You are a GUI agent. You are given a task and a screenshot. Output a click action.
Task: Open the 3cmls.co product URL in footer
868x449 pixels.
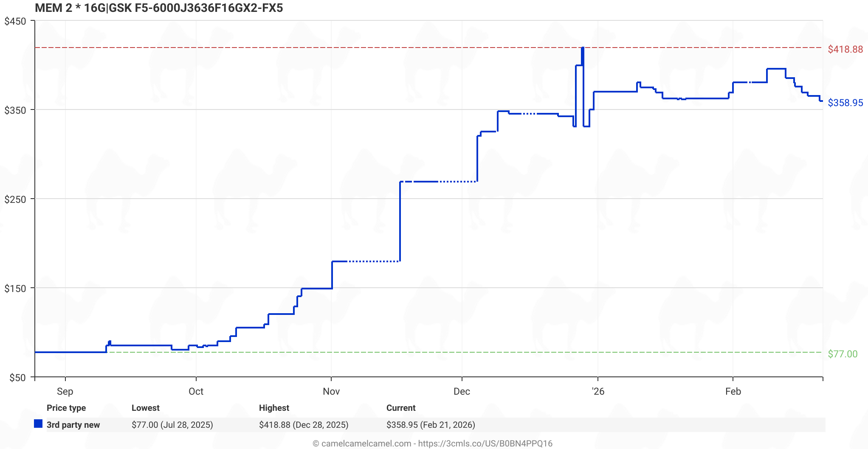[x=485, y=443]
